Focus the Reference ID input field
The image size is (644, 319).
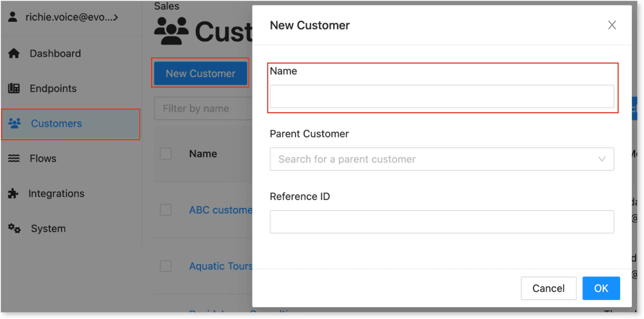coord(442,222)
